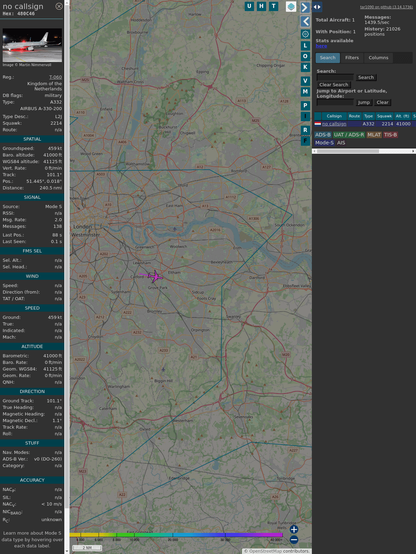Screen dimensions: 416x554
Task: Click the ACCURACY section header
Action: [x=32, y=480]
